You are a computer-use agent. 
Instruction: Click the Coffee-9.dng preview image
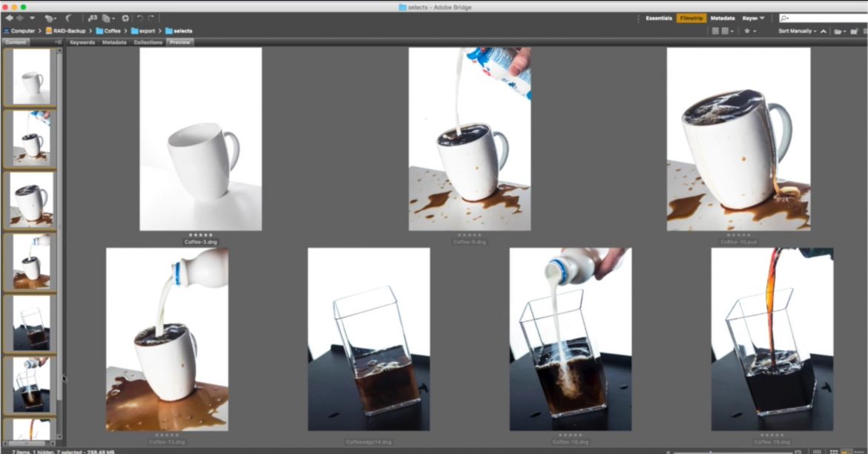(x=470, y=139)
